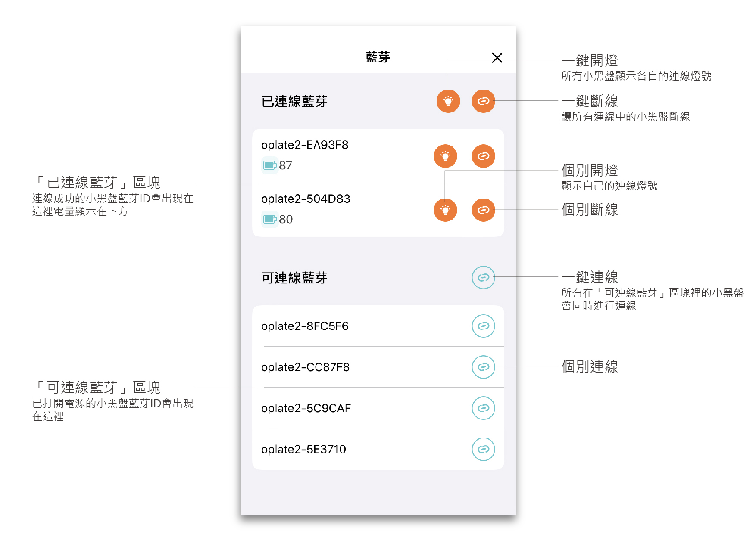Disconnect oplate2-EA93F8
The height and width of the screenshot is (534, 756).
point(483,156)
